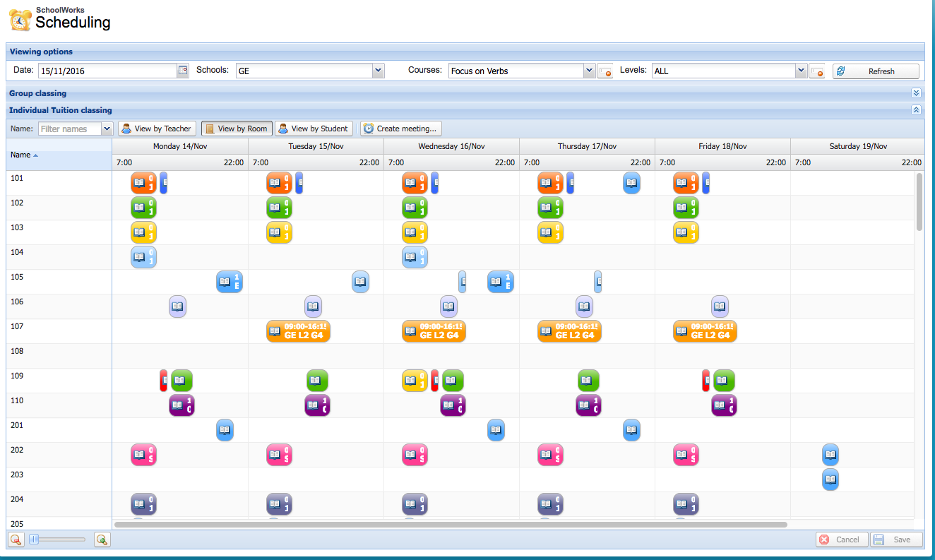Click the clock icon on Create meeting button
This screenshot has width=935, height=560.
[369, 128]
